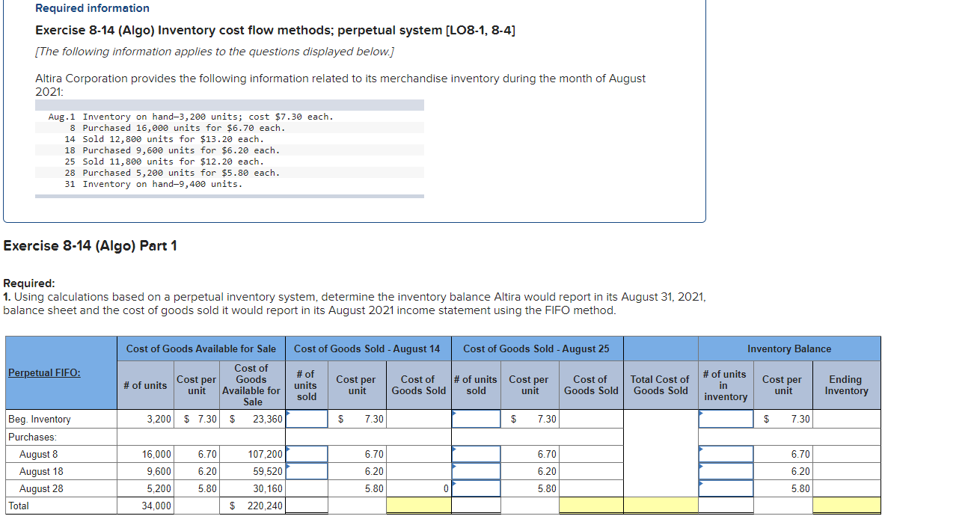The height and width of the screenshot is (525, 980).
Task: Select the Inventory on hand 9,400 units line
Action: coord(153,184)
